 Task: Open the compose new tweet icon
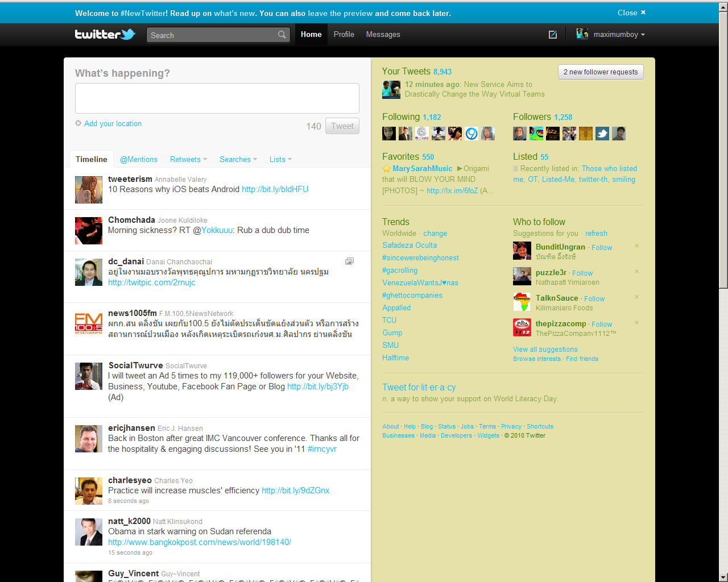552,35
